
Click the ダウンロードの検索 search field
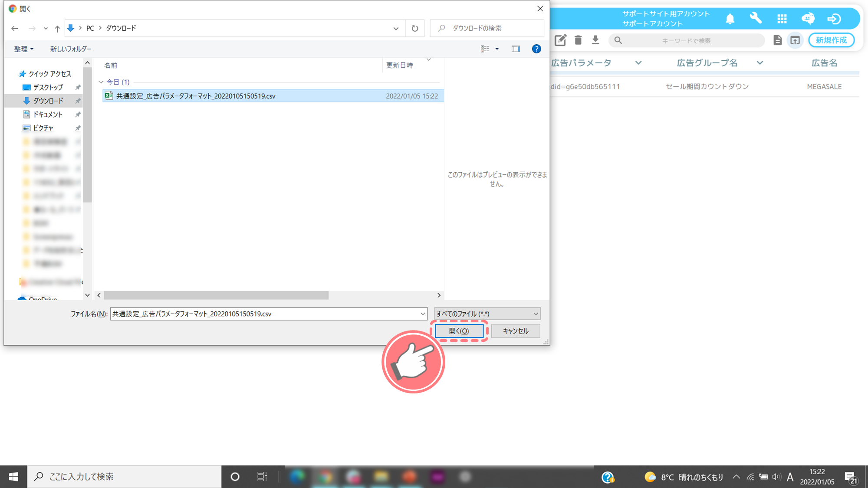click(x=487, y=28)
